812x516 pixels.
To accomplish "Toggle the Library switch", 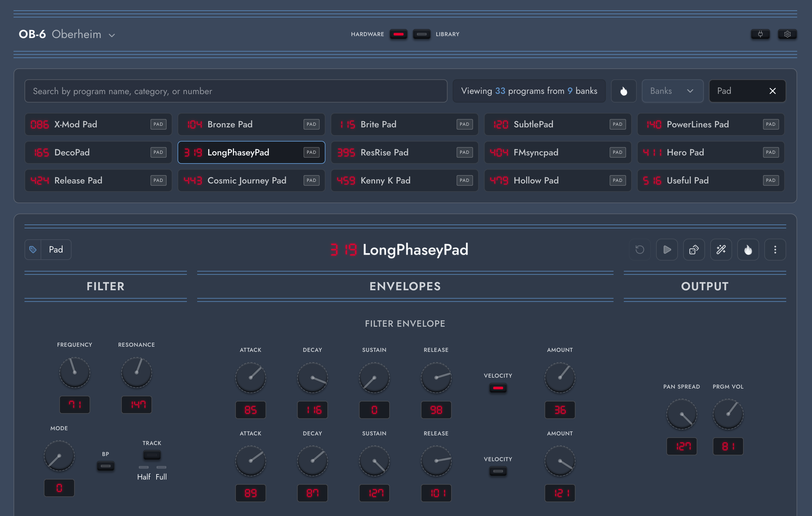I will (x=421, y=34).
